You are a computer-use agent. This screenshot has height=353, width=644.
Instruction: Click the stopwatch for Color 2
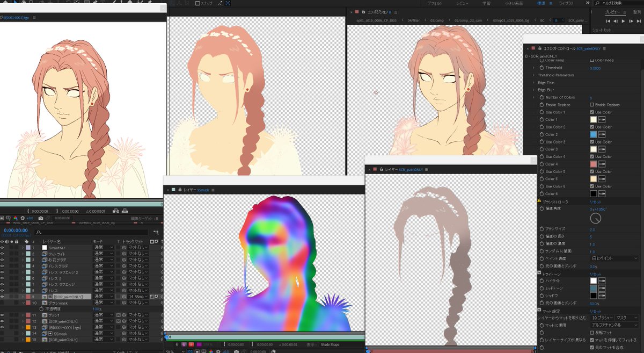[x=541, y=134]
